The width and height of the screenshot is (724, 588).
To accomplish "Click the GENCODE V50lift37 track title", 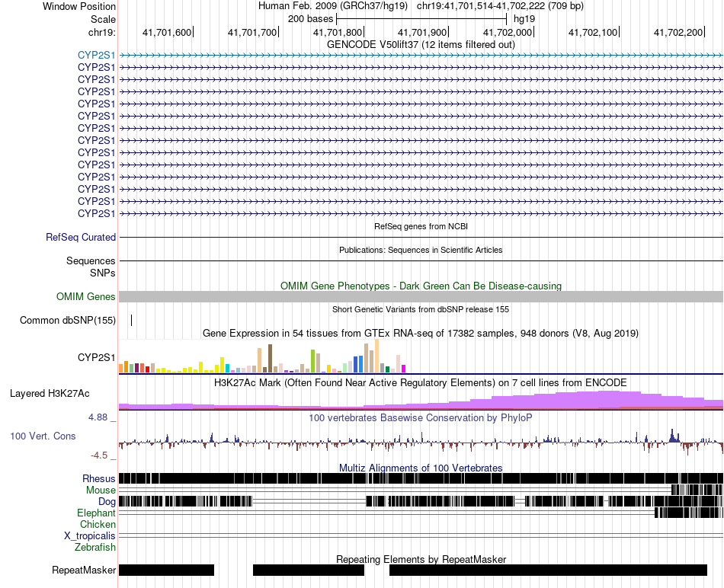I will [x=421, y=45].
